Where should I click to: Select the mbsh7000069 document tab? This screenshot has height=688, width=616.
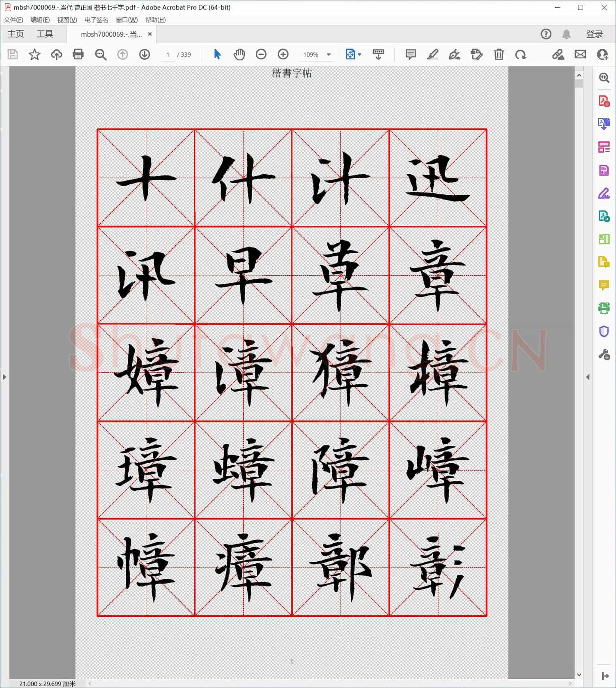click(111, 34)
